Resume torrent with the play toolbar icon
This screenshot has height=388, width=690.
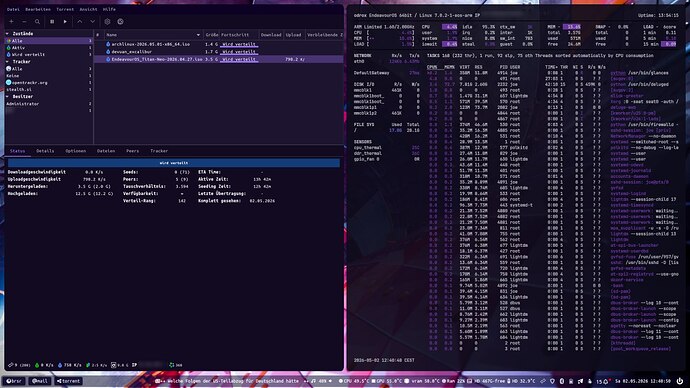(65, 22)
